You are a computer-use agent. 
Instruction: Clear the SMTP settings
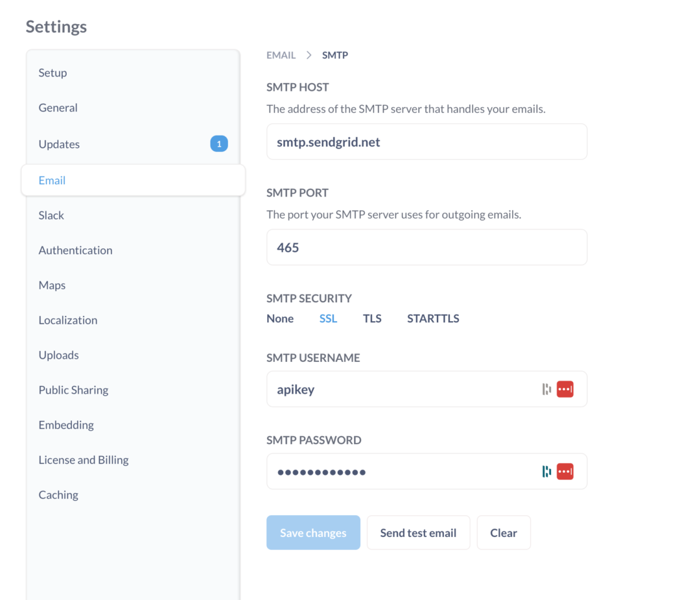click(504, 532)
